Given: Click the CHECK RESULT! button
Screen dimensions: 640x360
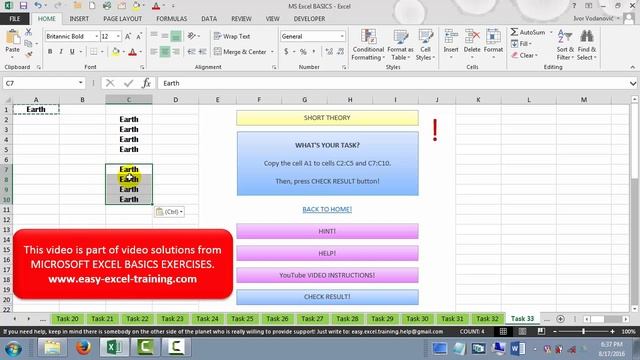Looking at the screenshot, I should pyautogui.click(x=327, y=297).
